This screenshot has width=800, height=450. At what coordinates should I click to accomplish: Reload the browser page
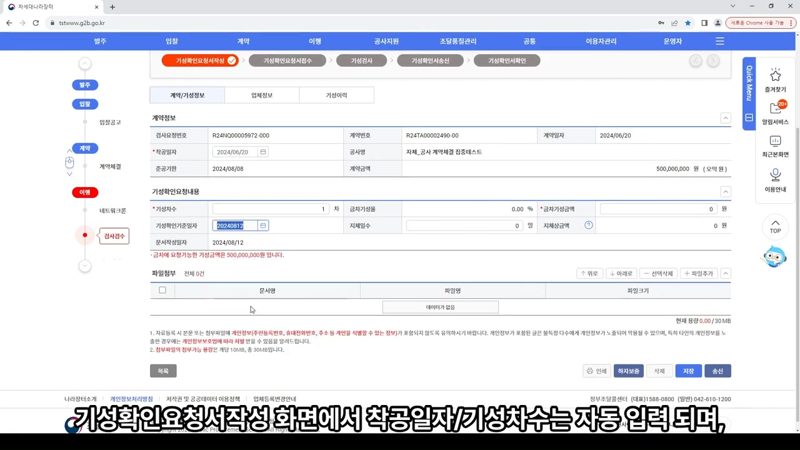[x=36, y=23]
